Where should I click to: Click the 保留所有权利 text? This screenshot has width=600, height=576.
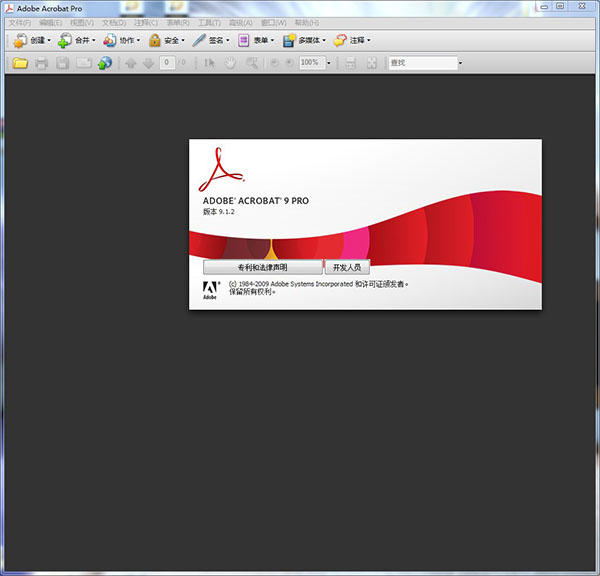(252, 292)
